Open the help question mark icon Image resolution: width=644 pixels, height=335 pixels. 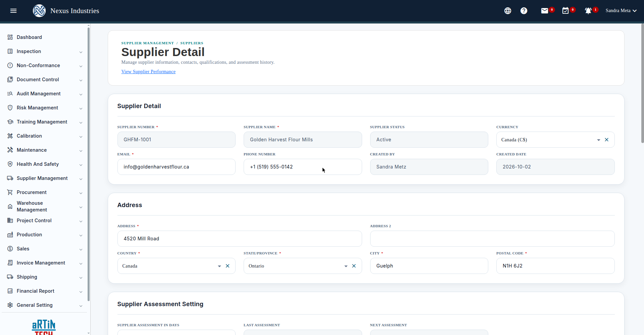click(524, 11)
